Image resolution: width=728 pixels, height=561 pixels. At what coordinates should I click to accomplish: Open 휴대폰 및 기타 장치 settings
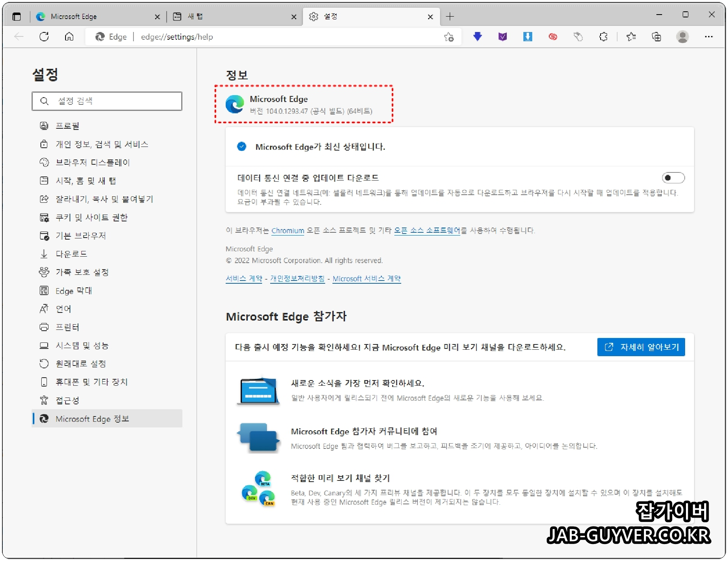(107, 382)
